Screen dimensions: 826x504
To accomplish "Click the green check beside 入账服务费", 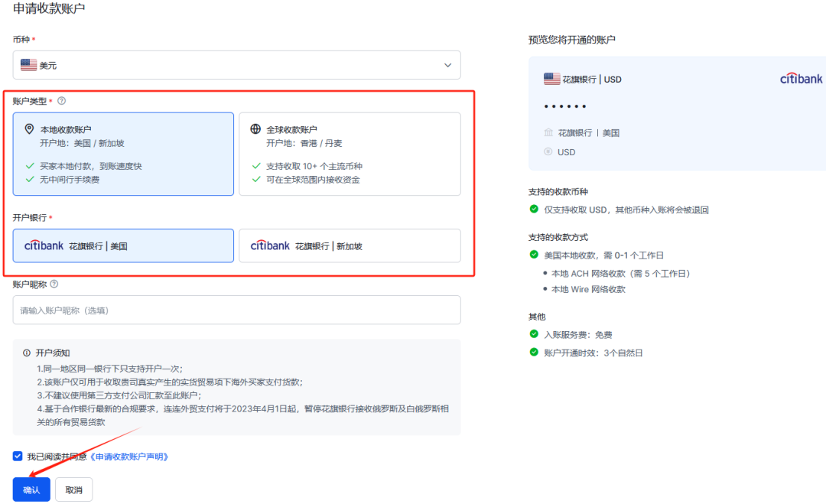I will (534, 334).
